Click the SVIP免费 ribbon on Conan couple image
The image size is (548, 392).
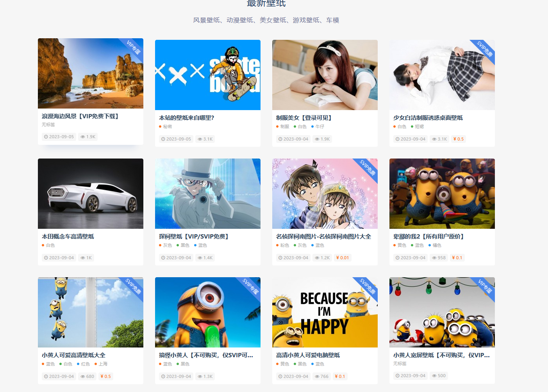(368, 168)
